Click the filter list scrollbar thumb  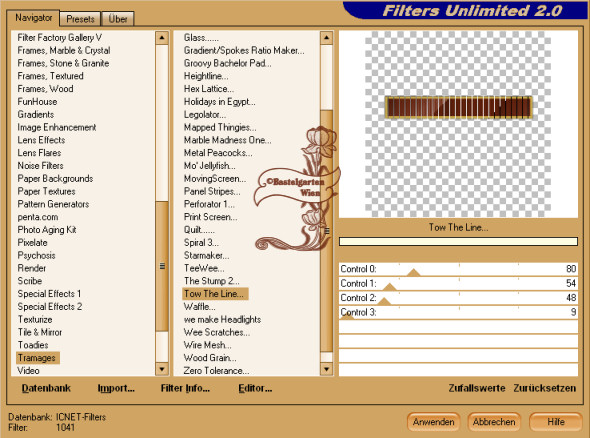point(326,231)
